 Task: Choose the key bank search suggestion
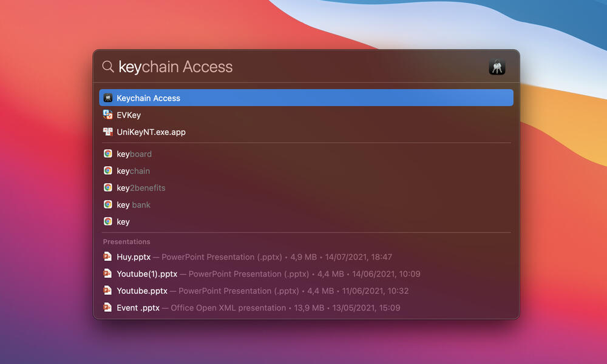[x=306, y=204]
